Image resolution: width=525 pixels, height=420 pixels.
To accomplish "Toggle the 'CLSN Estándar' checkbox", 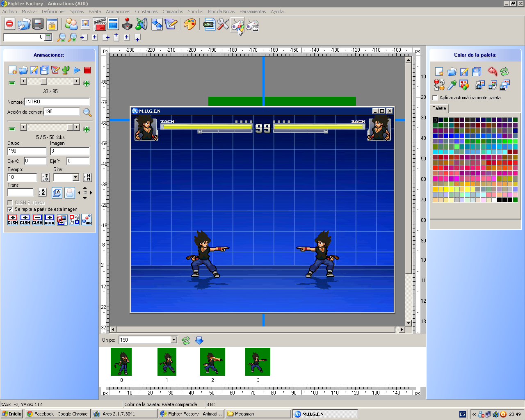I will pos(10,203).
